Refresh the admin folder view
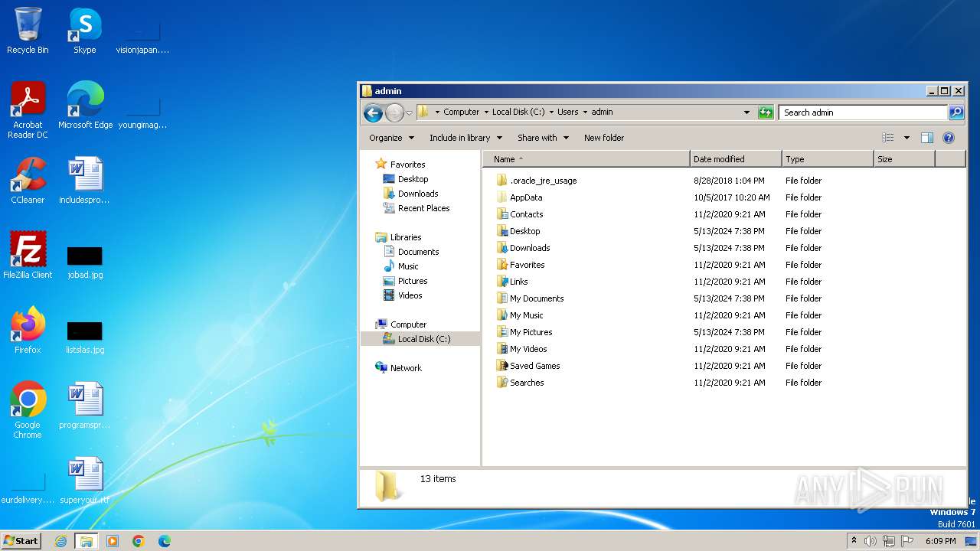Image resolution: width=980 pixels, height=551 pixels. [766, 112]
